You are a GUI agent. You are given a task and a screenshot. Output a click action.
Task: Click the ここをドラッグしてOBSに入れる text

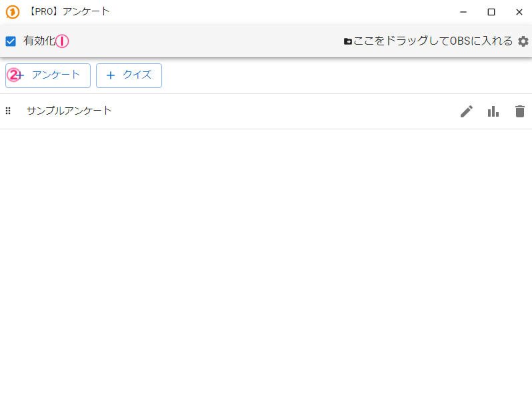[433, 41]
